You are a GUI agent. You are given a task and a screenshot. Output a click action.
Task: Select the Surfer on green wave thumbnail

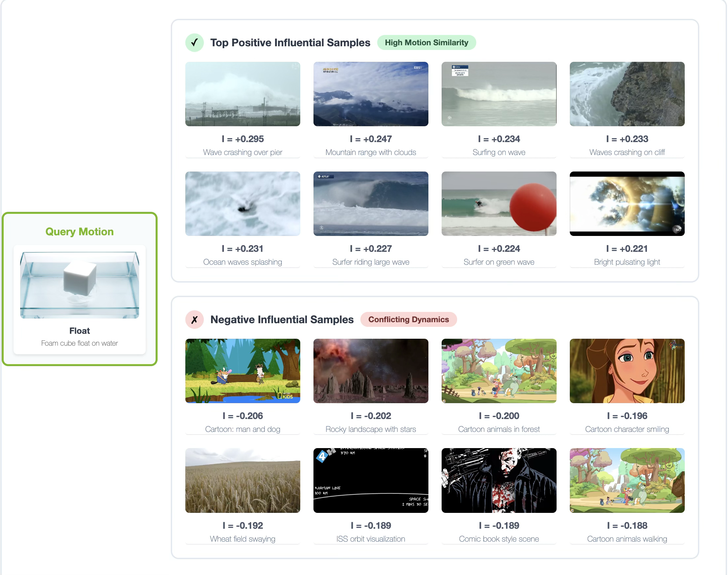[x=499, y=204]
